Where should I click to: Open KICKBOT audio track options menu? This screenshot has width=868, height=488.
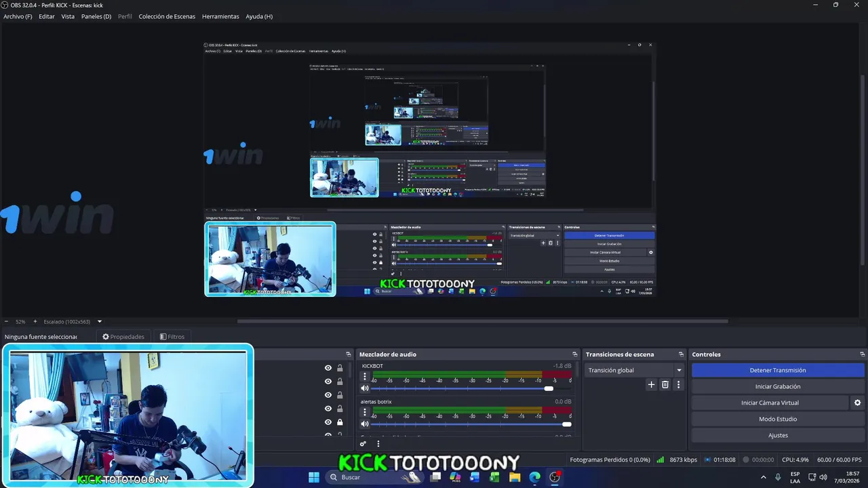(365, 376)
